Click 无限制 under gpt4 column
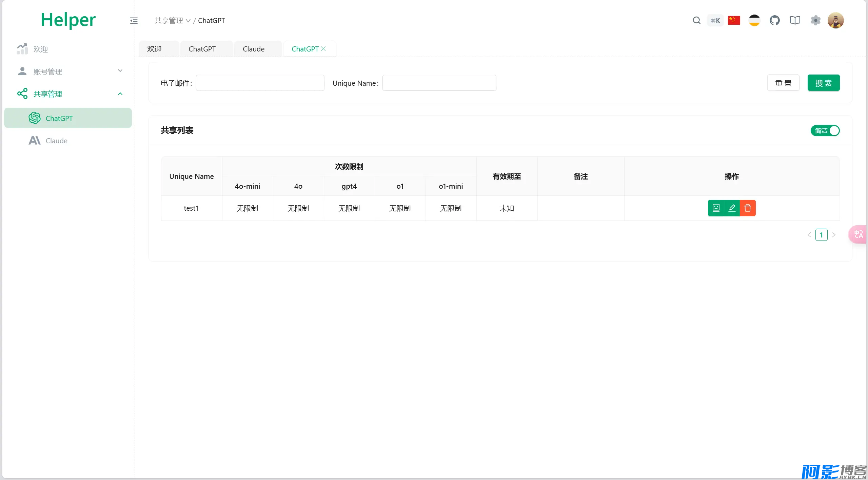This screenshot has width=868, height=480. pyautogui.click(x=349, y=208)
